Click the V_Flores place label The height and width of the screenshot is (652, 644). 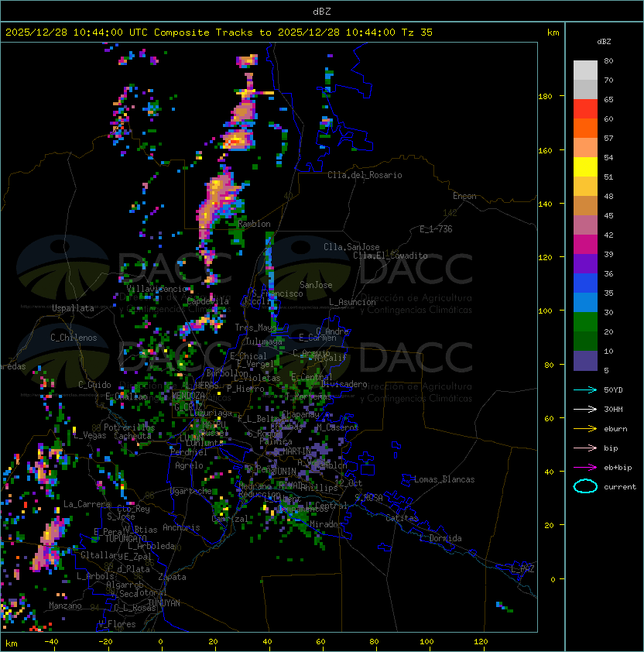pyautogui.click(x=117, y=624)
